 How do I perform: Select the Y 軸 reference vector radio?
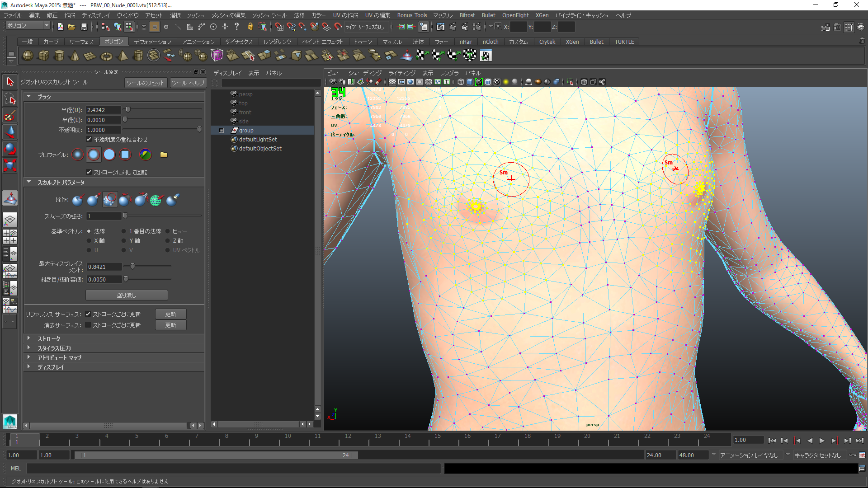point(124,241)
